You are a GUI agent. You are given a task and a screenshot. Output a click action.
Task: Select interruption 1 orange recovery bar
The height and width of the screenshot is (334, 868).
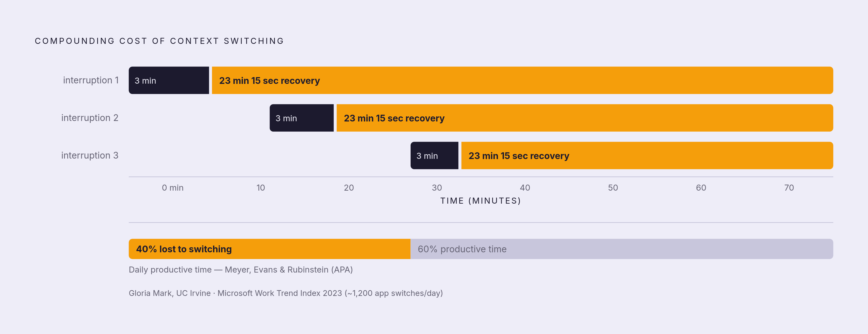pyautogui.click(x=522, y=80)
